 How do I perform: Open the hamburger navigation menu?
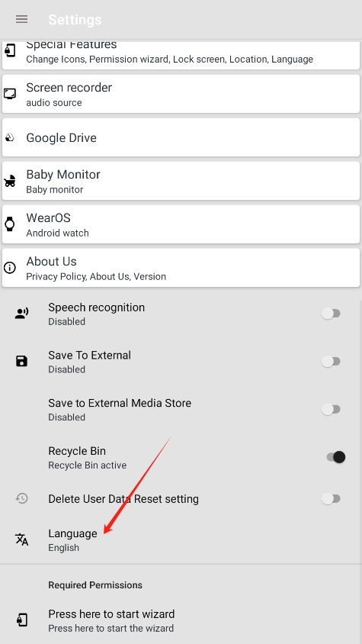pos(21,19)
